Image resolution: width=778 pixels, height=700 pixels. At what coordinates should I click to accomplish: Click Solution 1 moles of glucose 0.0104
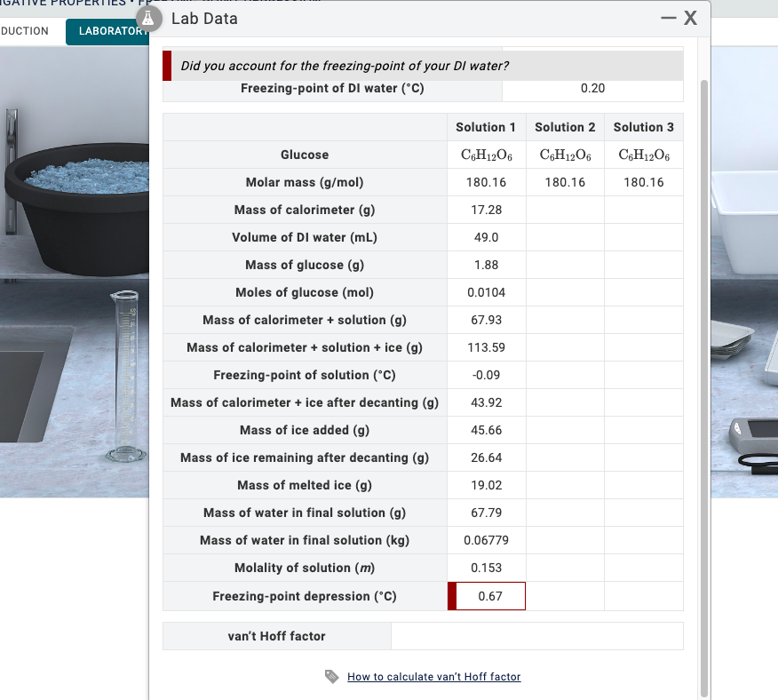click(x=487, y=292)
